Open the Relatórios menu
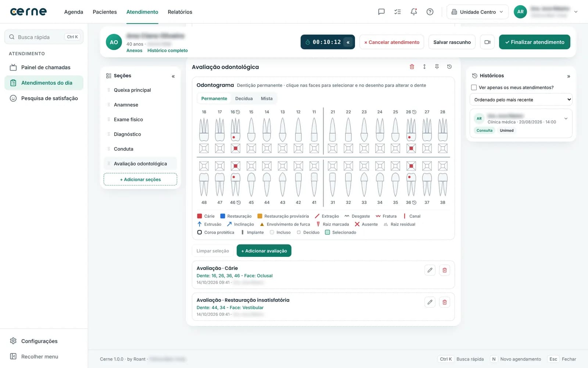This screenshot has height=368, width=588. pyautogui.click(x=180, y=12)
